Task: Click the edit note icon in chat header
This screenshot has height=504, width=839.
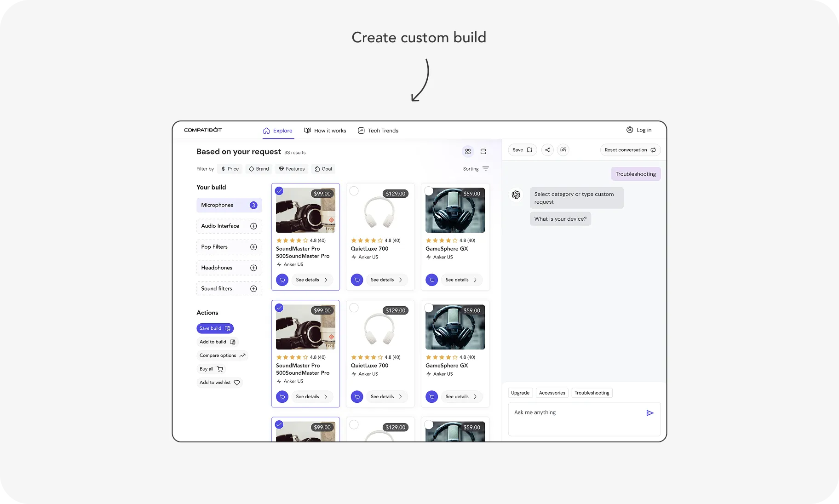Action: point(563,150)
